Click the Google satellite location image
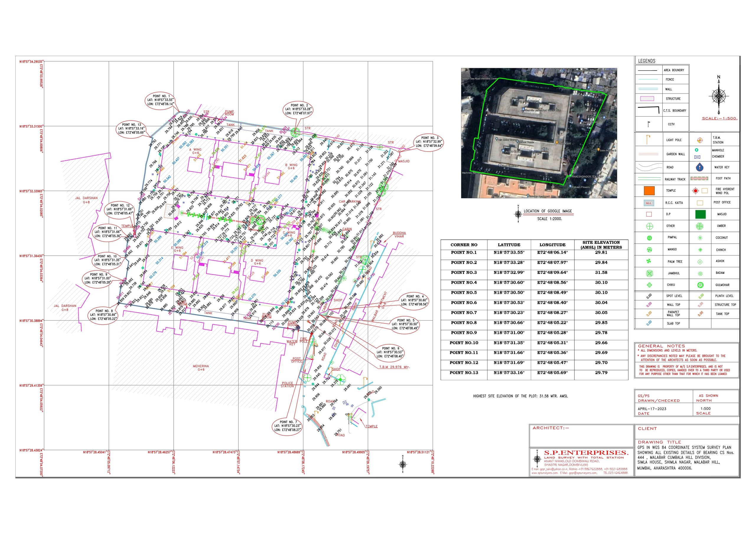 click(539, 133)
